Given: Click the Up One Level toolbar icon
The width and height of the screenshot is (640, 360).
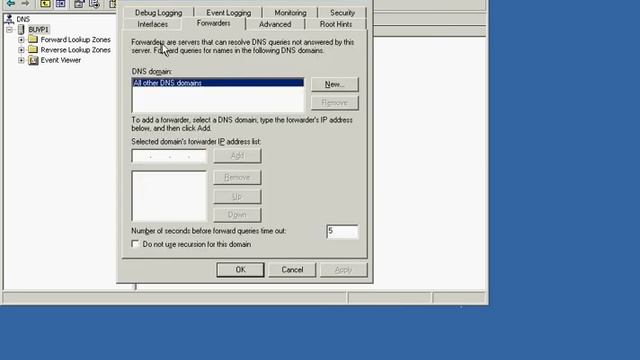Looking at the screenshot, I should pyautogui.click(x=45, y=4).
